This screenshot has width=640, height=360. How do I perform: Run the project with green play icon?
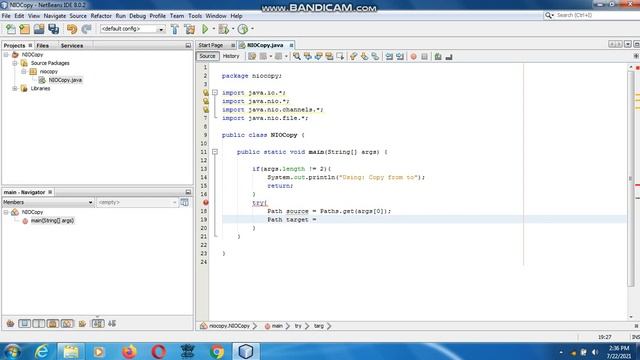pos(205,29)
